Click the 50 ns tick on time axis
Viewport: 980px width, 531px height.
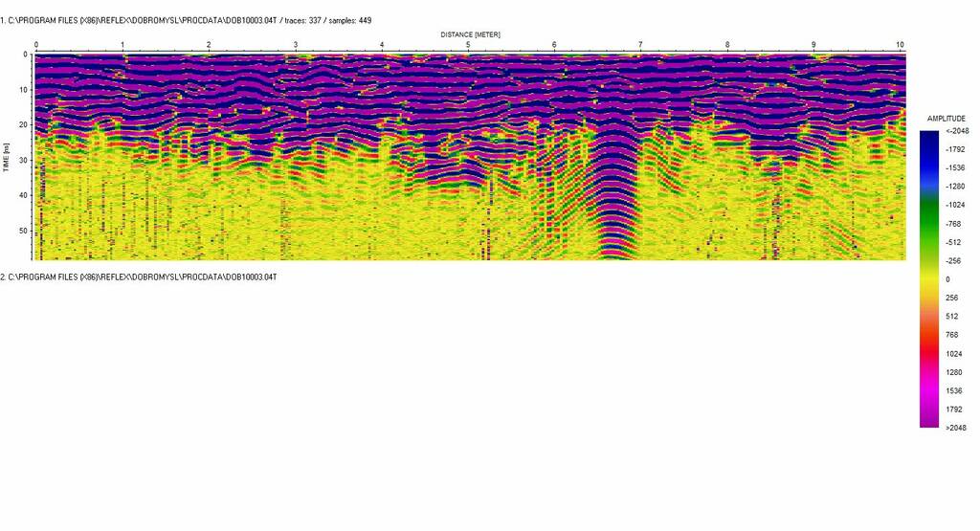point(24,231)
